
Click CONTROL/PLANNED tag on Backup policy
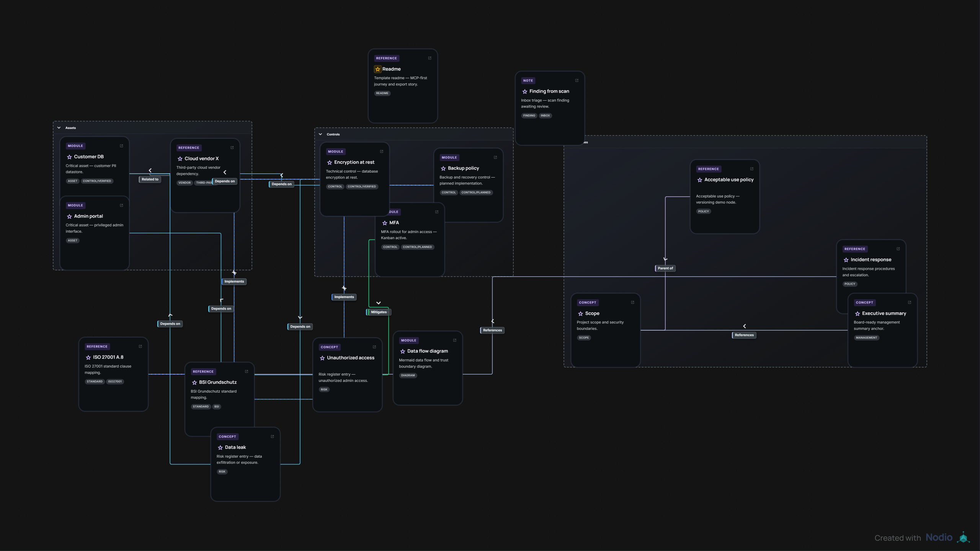click(x=476, y=192)
